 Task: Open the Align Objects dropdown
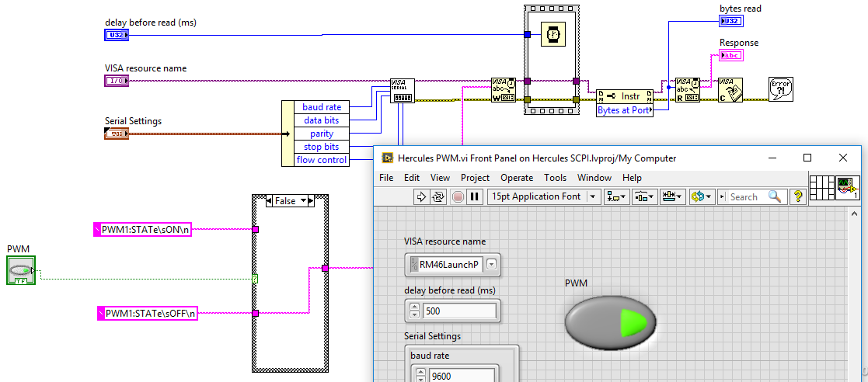[618, 197]
